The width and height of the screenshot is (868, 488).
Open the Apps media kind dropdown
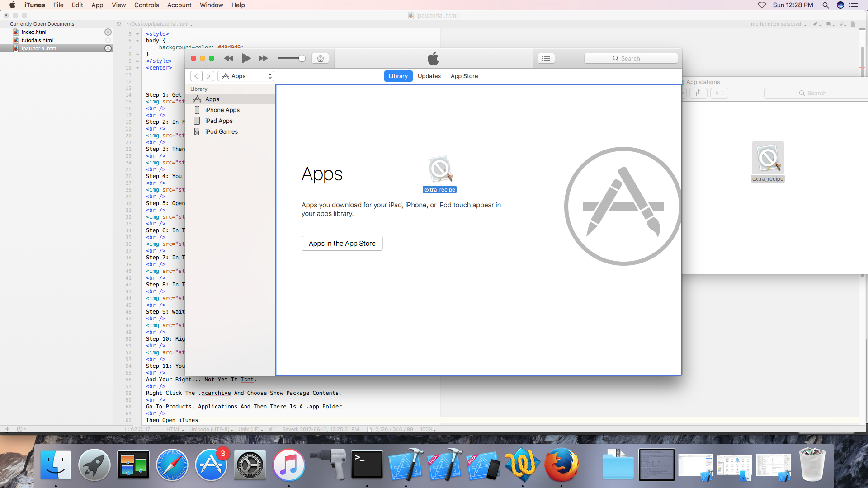(245, 76)
